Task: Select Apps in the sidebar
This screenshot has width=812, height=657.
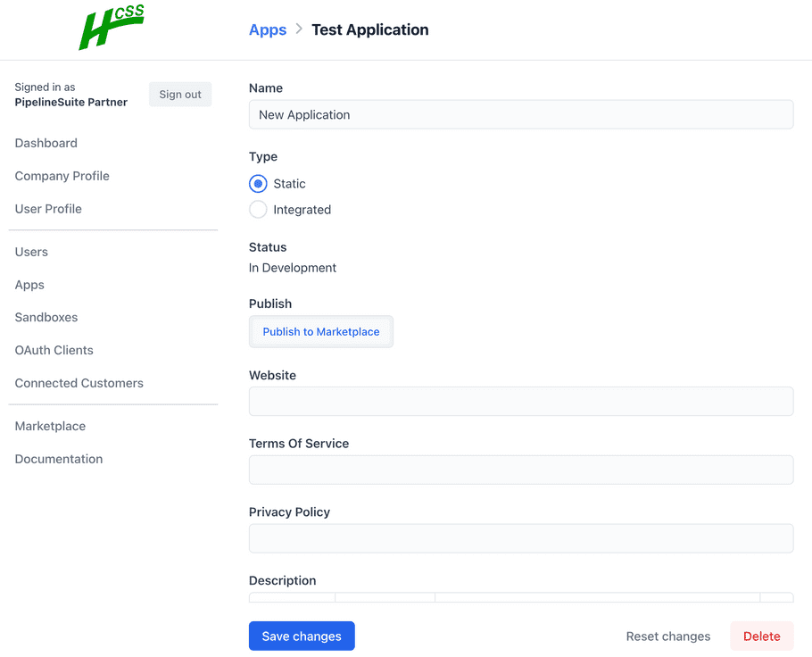Action: [29, 285]
